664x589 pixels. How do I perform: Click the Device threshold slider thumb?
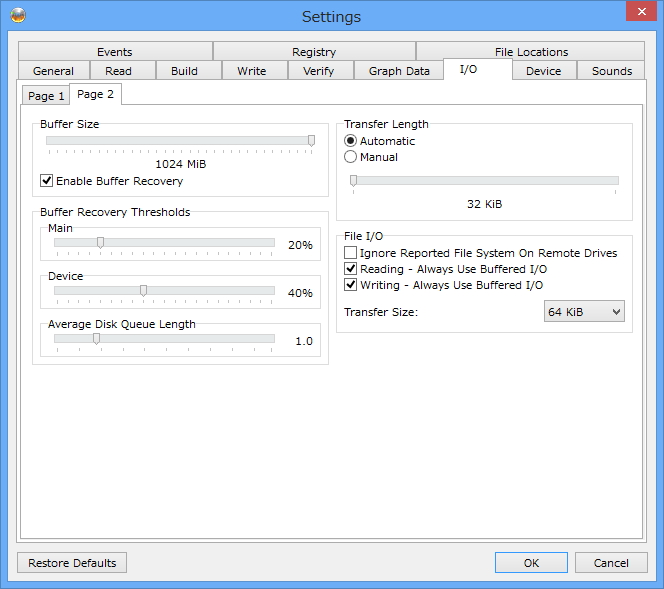pyautogui.click(x=144, y=290)
